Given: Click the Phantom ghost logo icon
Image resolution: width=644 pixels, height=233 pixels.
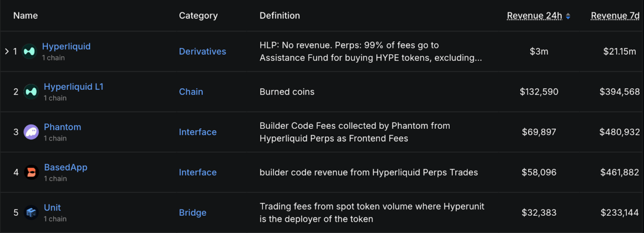Looking at the screenshot, I should pos(31,132).
